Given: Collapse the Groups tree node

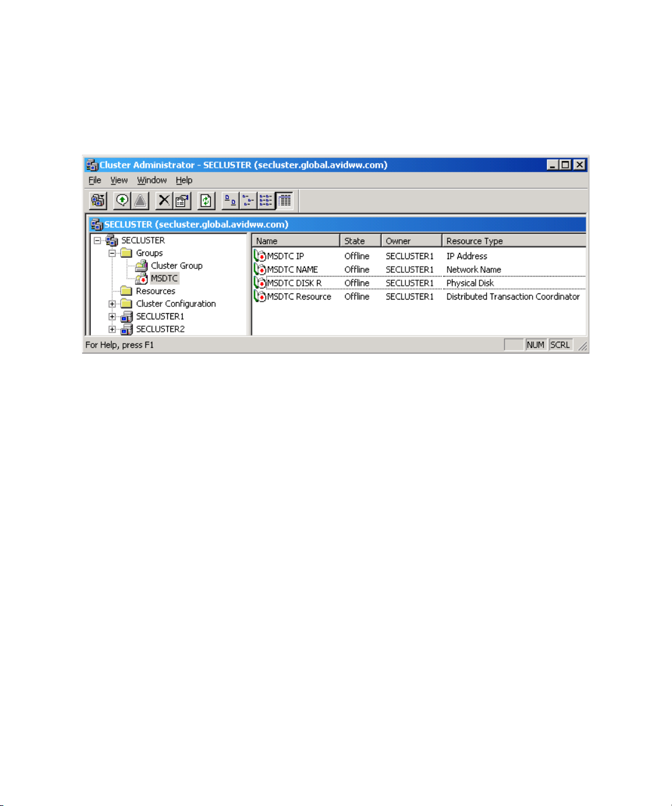Looking at the screenshot, I should click(x=112, y=253).
